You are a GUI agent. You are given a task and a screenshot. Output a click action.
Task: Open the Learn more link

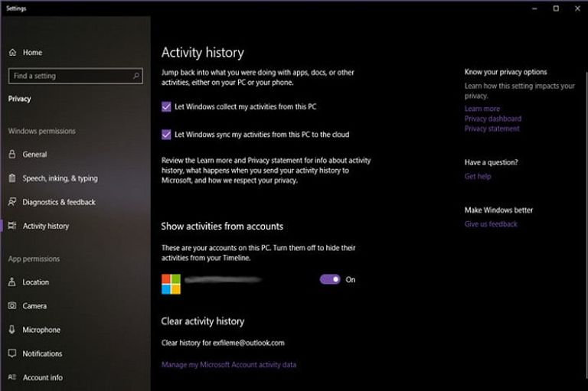482,109
